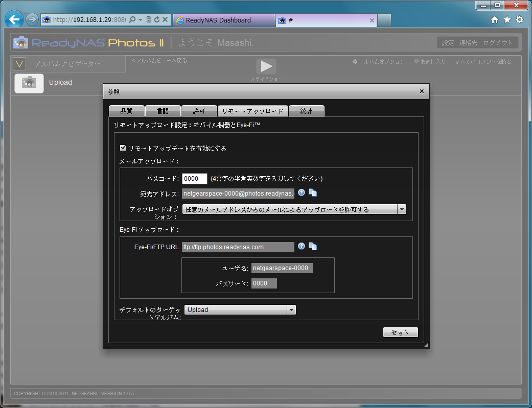Go back with the browser back arrow
This screenshot has height=408, width=532.
tap(14, 20)
